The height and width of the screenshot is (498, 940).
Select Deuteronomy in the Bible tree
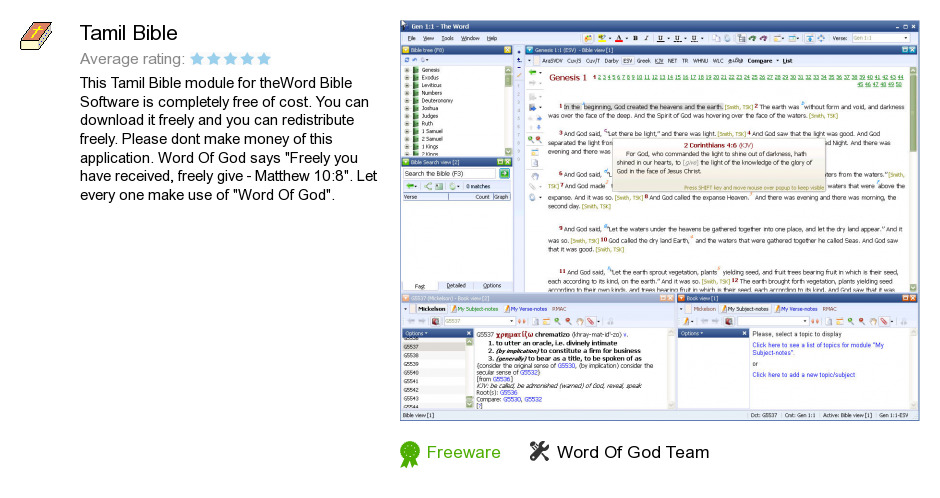tap(437, 101)
